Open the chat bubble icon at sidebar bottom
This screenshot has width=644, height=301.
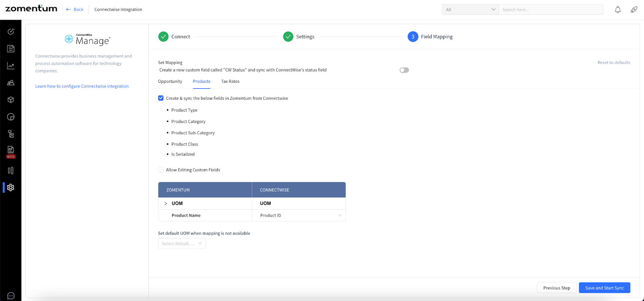coord(11,296)
